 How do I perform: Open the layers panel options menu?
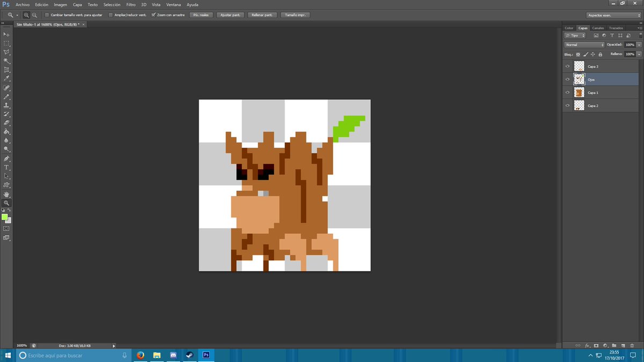tap(639, 28)
